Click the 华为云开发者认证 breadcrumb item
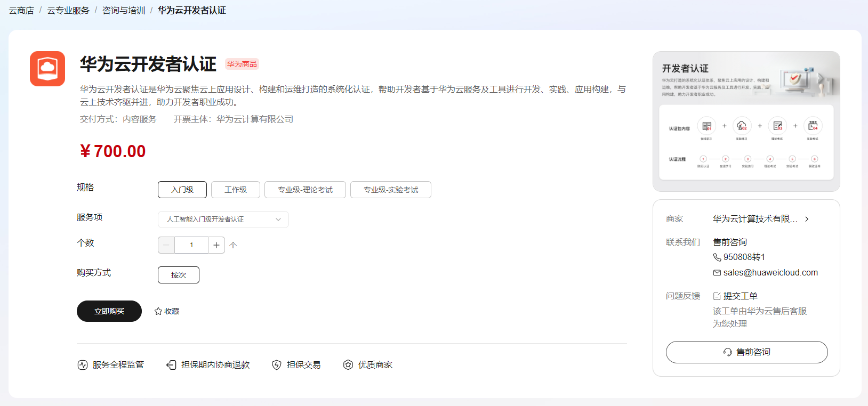868x406 pixels. click(x=192, y=11)
